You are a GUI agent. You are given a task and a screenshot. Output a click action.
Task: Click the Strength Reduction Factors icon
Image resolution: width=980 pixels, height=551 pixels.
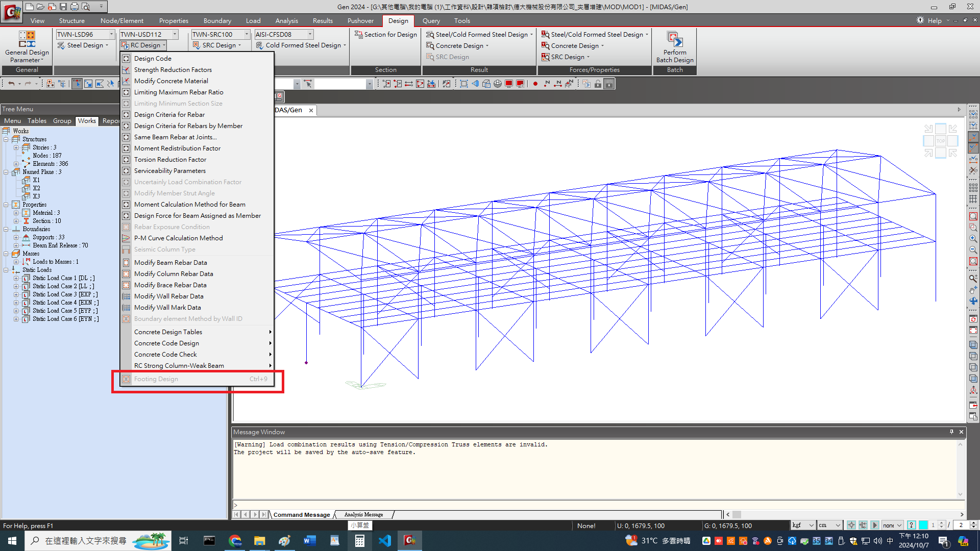[126, 69]
